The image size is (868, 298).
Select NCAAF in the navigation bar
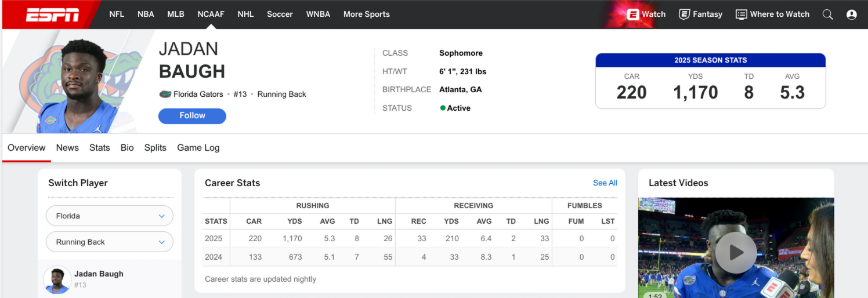(x=211, y=14)
